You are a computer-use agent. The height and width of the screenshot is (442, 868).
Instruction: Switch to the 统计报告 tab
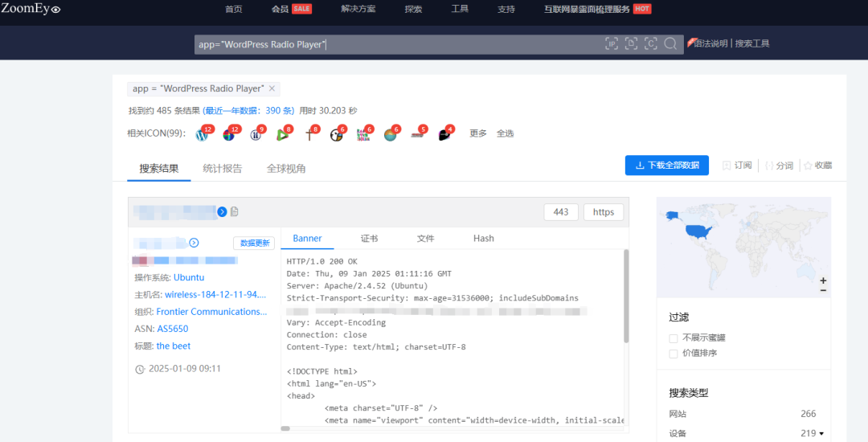click(223, 169)
